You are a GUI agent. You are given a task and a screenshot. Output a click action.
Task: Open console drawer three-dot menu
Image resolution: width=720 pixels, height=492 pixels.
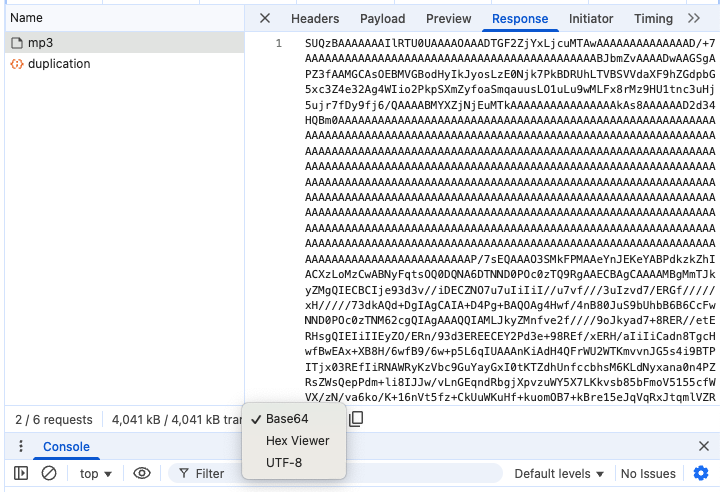[20, 447]
